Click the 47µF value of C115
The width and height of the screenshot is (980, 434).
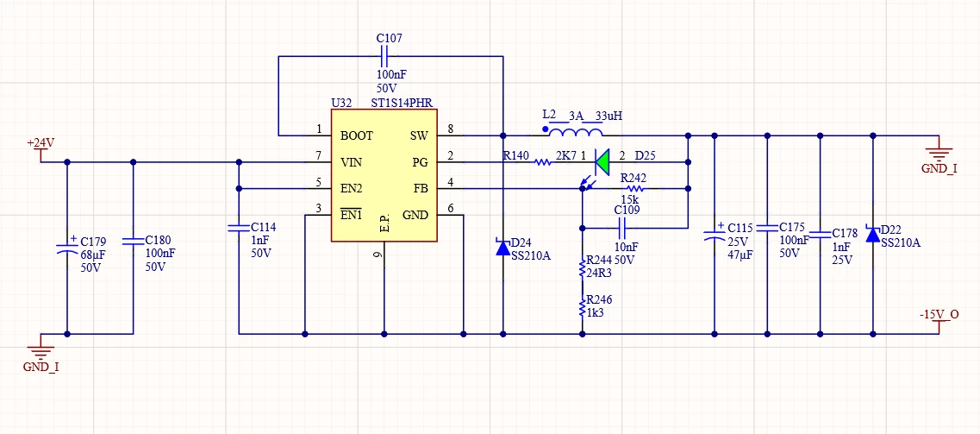click(740, 255)
